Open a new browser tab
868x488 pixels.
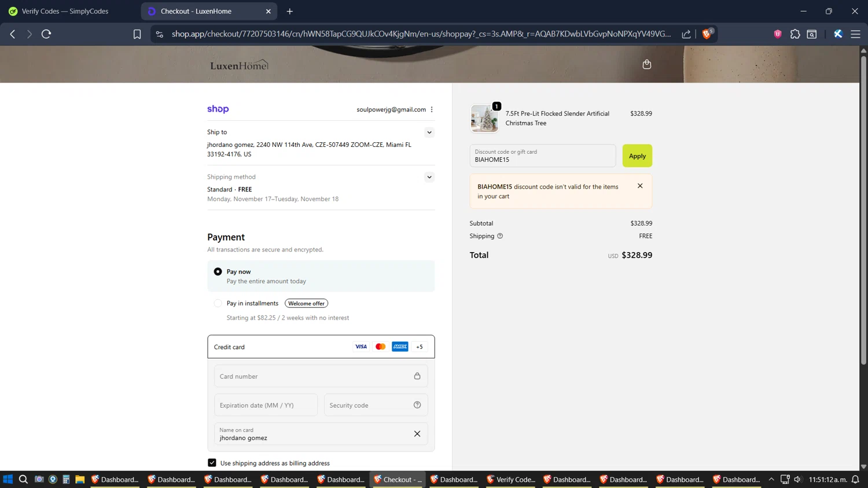coord(290,11)
